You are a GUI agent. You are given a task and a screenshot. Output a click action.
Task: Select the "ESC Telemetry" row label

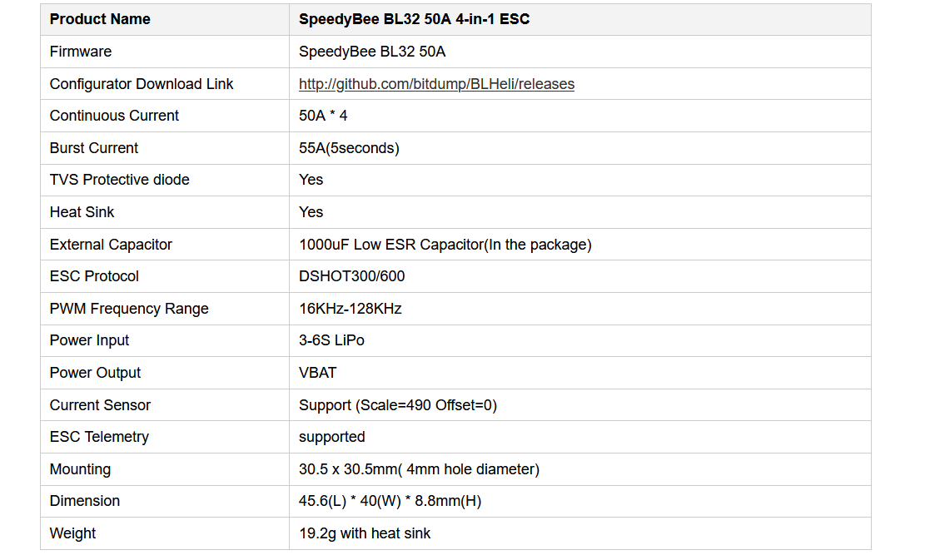pos(99,437)
